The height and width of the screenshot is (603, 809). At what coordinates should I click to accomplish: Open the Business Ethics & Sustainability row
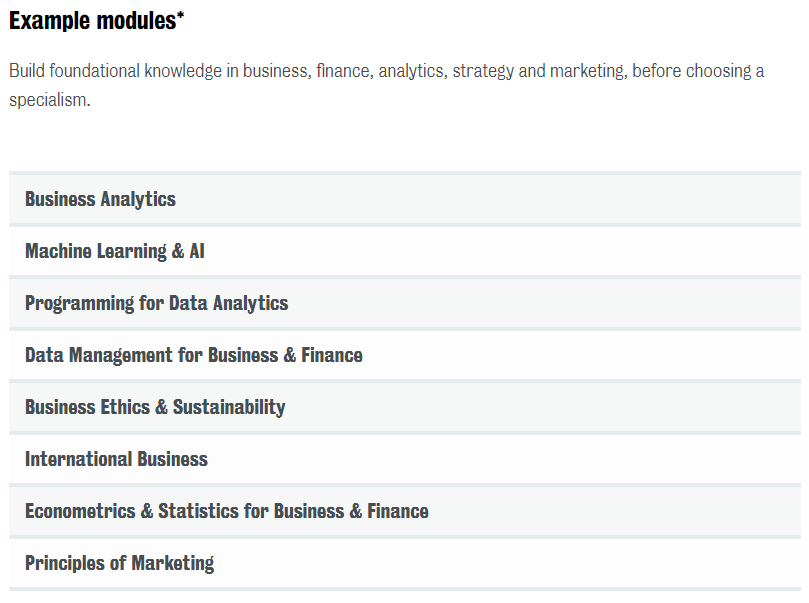pyautogui.click(x=404, y=407)
